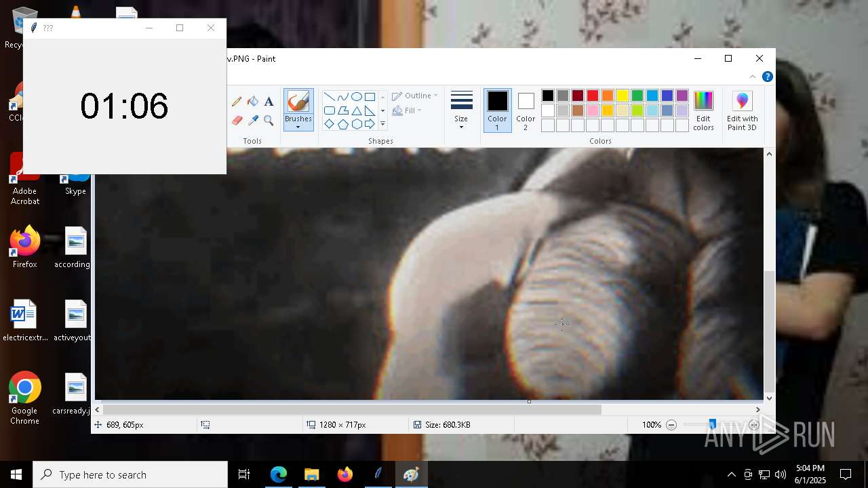Select the Eraser tool
This screenshot has height=488, width=868.
click(x=237, y=121)
